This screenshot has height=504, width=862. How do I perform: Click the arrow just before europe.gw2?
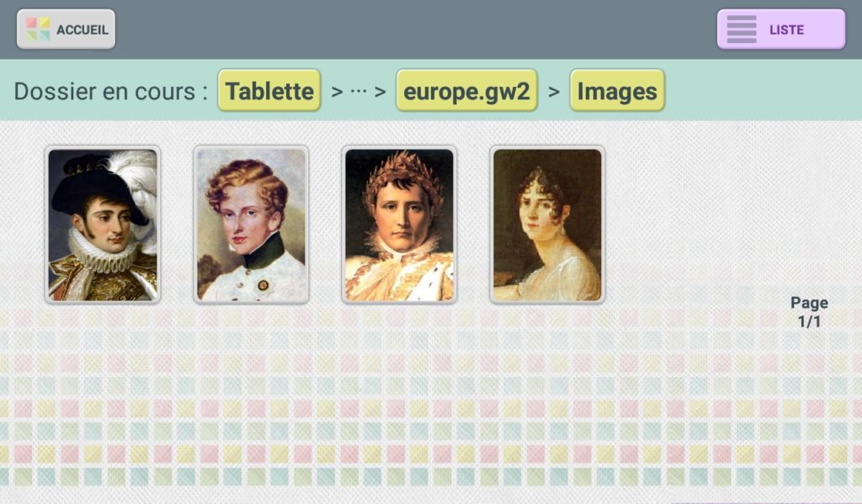380,92
